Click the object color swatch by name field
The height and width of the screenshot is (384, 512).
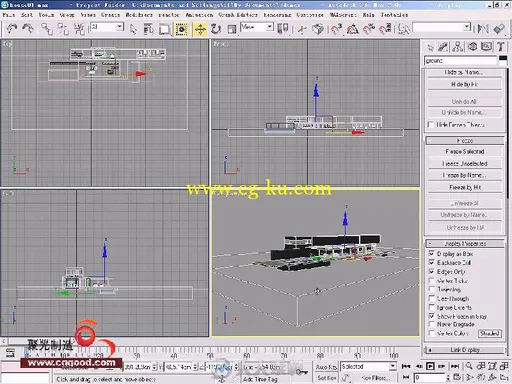pos(503,60)
